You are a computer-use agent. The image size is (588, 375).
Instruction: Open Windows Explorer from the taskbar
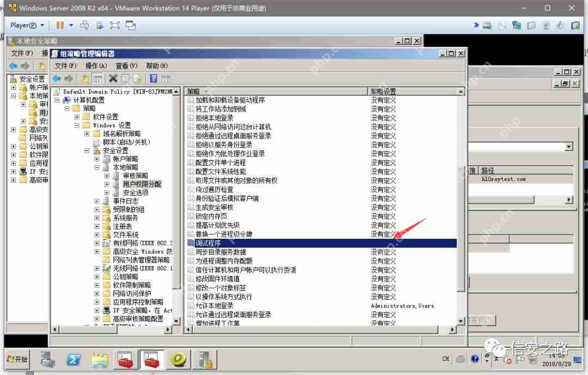pyautogui.click(x=100, y=360)
